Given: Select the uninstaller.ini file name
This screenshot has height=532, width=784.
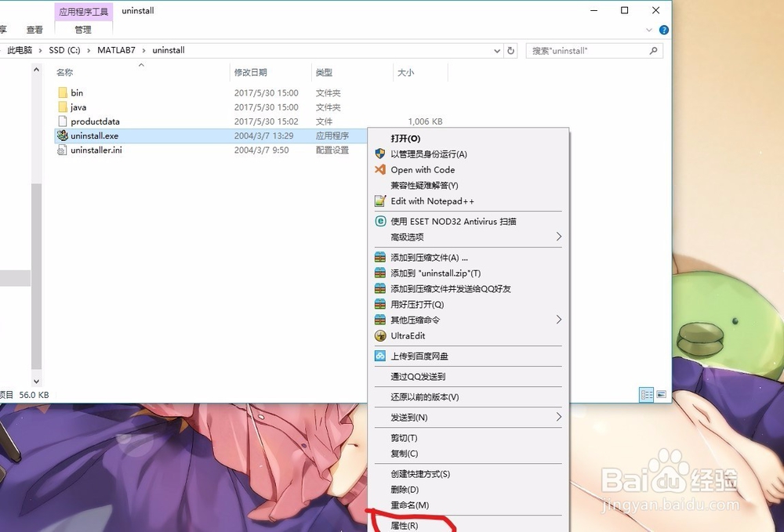Looking at the screenshot, I should [x=96, y=150].
